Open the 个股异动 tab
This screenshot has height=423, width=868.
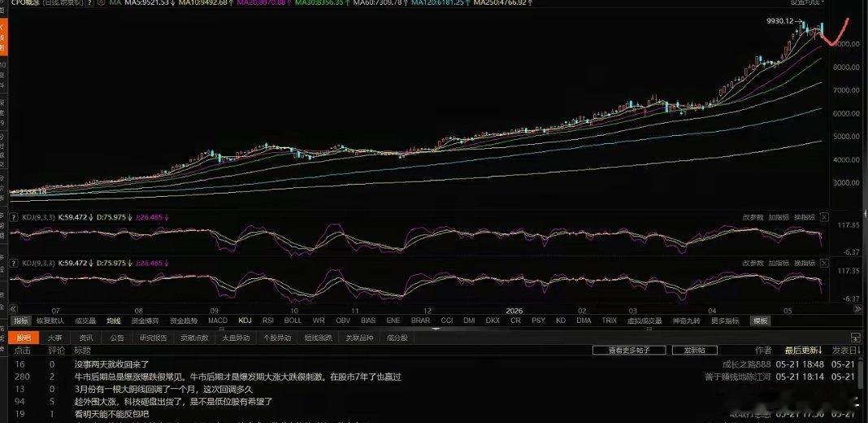coord(277,337)
